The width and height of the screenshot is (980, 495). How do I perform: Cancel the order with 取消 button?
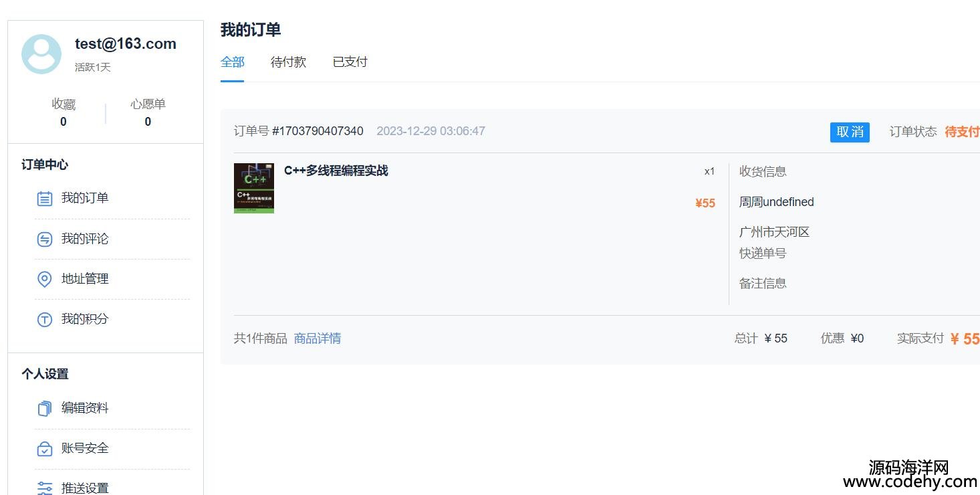850,132
